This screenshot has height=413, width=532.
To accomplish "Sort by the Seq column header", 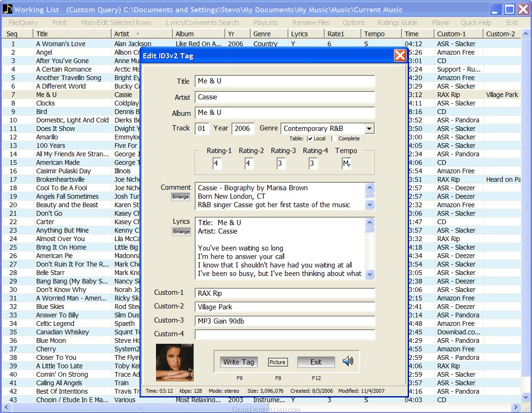I will [x=17, y=34].
